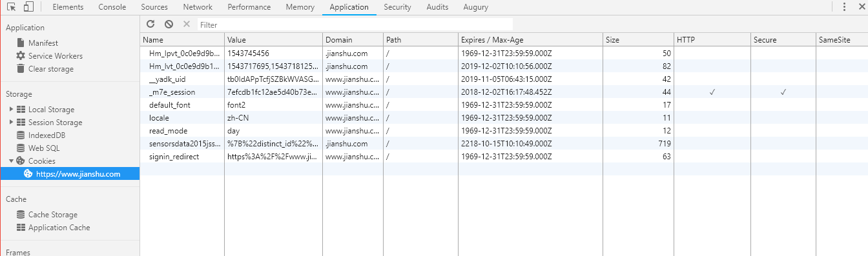Open the Network tab

198,7
